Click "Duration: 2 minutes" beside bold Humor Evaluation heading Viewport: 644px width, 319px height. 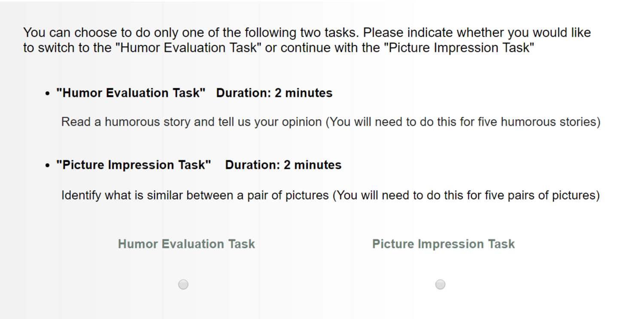(x=274, y=93)
